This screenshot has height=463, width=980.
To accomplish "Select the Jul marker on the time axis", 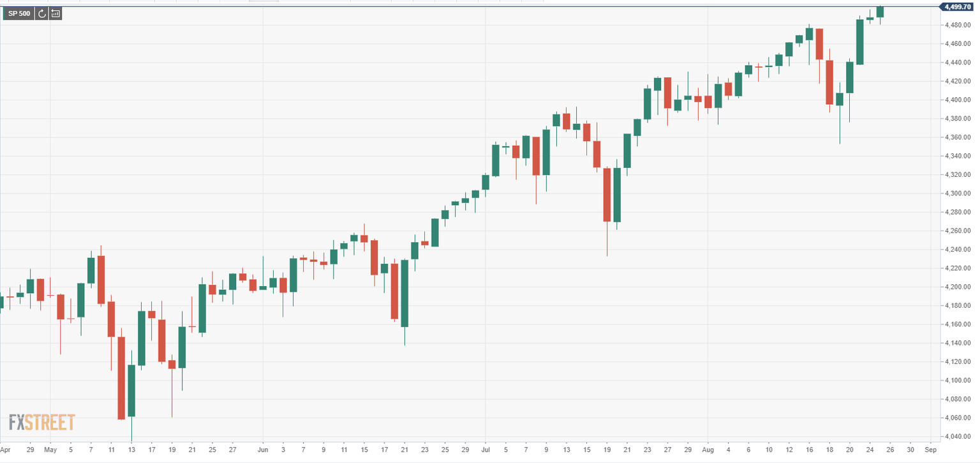I will click(x=486, y=450).
